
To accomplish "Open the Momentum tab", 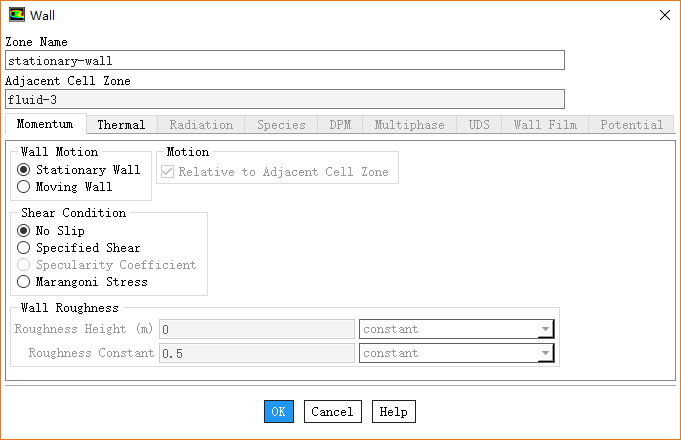I will click(x=45, y=125).
